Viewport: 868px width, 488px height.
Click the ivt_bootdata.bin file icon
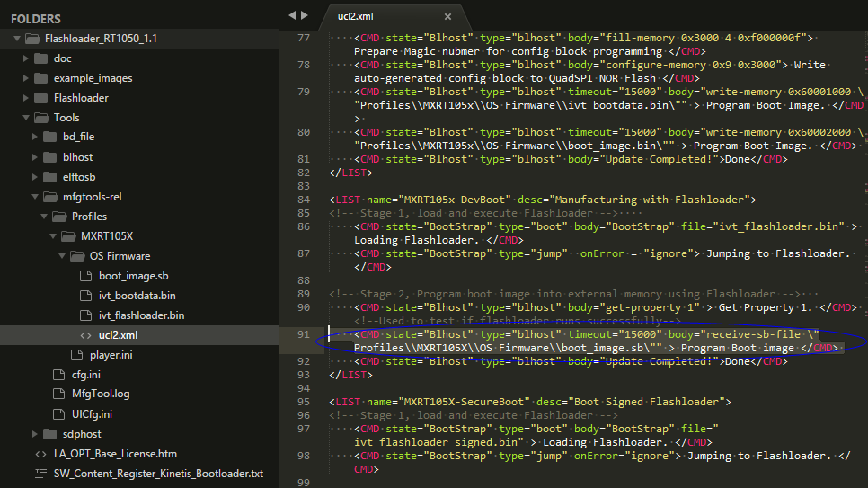click(x=85, y=296)
